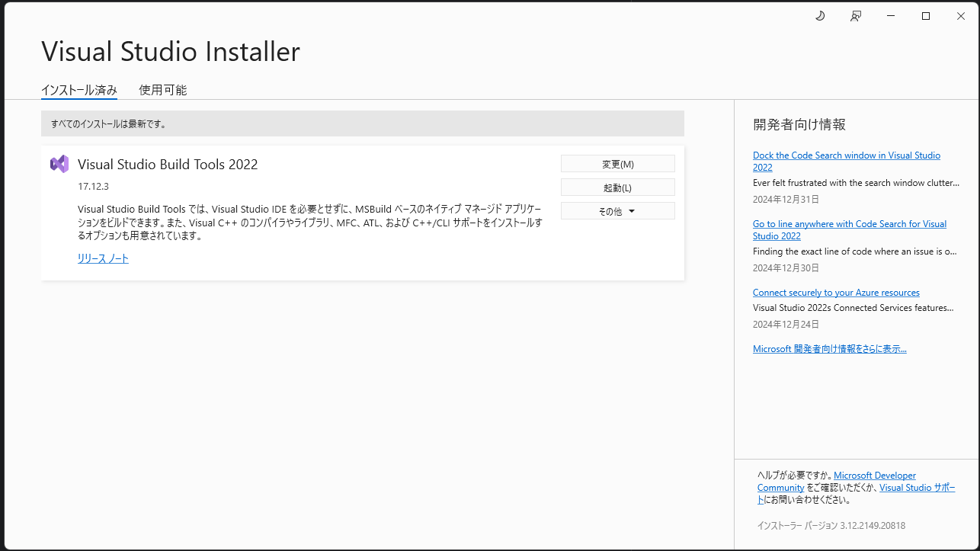
Task: Open Go to line anywhere article link
Action: (850, 229)
